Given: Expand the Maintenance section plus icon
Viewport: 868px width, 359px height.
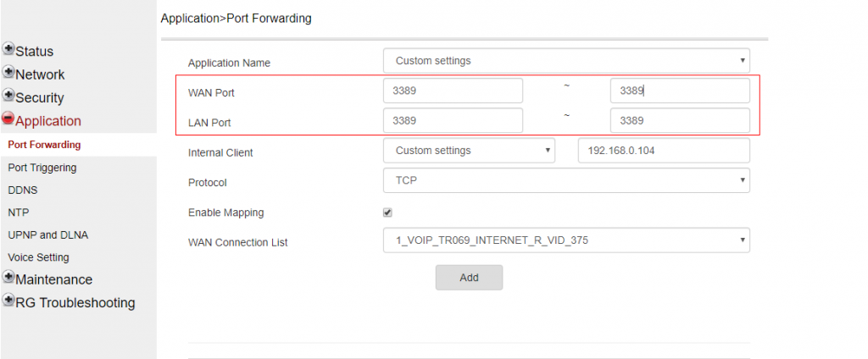Looking at the screenshot, I should [x=8, y=278].
